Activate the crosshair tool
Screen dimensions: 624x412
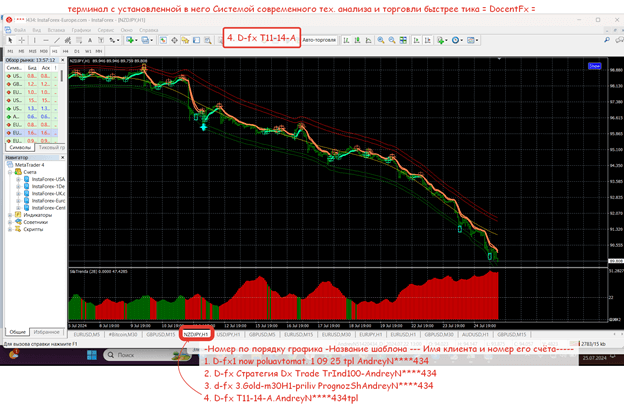21,40
